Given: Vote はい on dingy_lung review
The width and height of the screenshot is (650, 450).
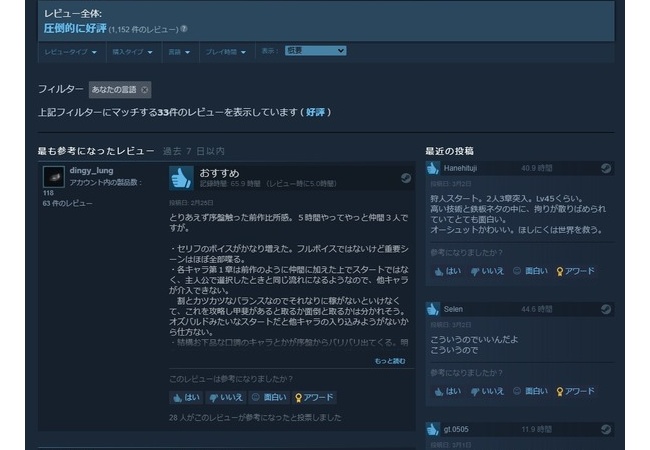Looking at the screenshot, I should (x=186, y=398).
